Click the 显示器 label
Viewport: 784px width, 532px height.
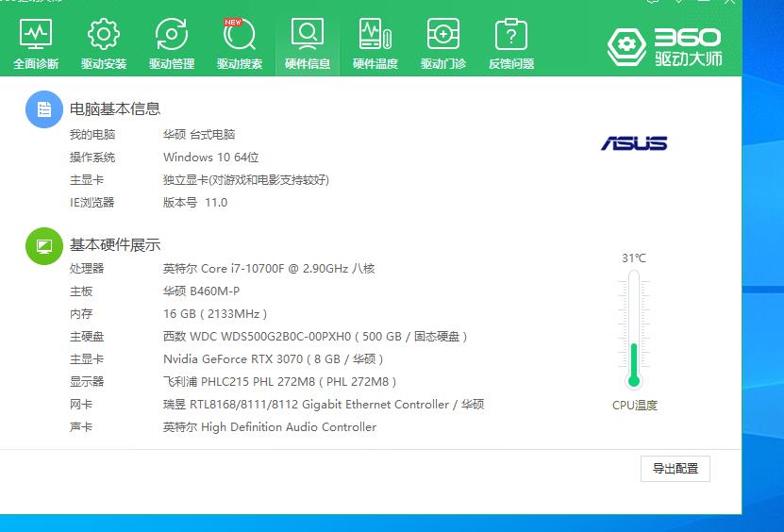(87, 381)
